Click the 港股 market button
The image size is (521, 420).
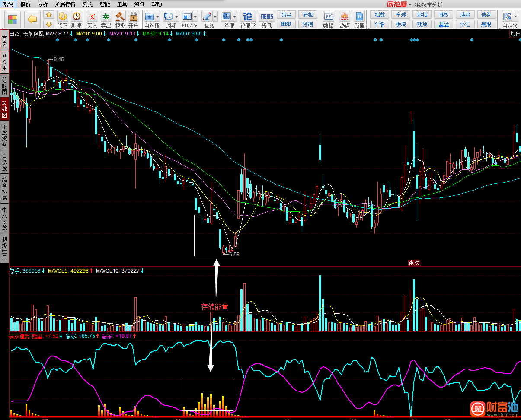pyautogui.click(x=465, y=15)
